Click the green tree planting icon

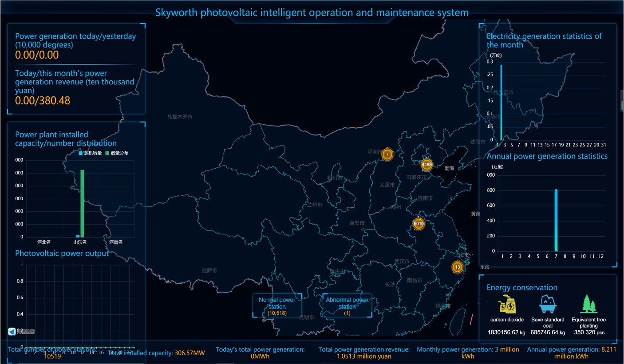[x=588, y=305]
